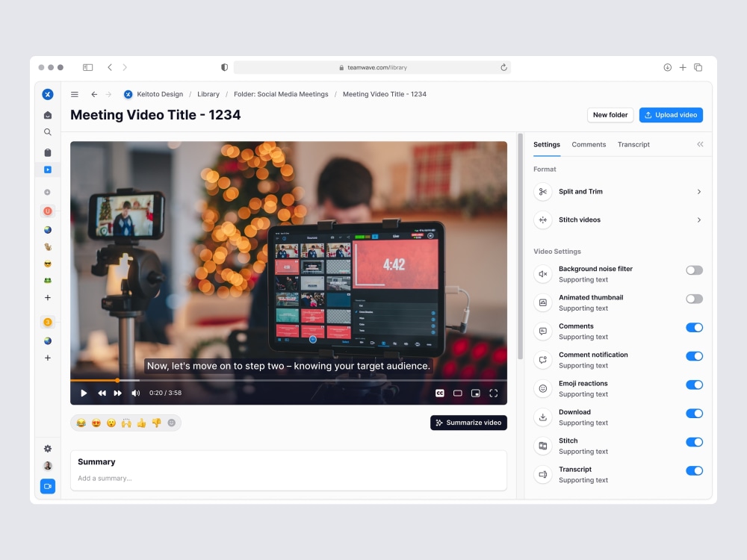React with the thumbs up emoji
747x560 pixels.
click(141, 423)
